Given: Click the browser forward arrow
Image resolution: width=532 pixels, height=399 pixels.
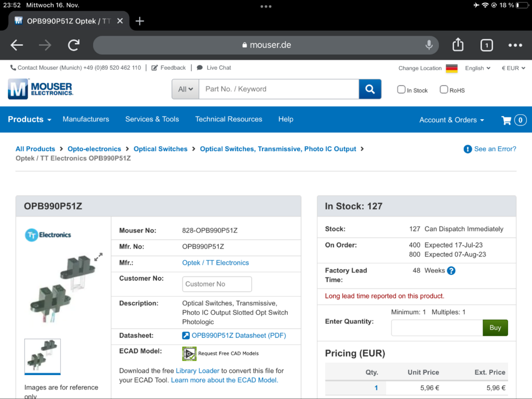Looking at the screenshot, I should [x=45, y=45].
